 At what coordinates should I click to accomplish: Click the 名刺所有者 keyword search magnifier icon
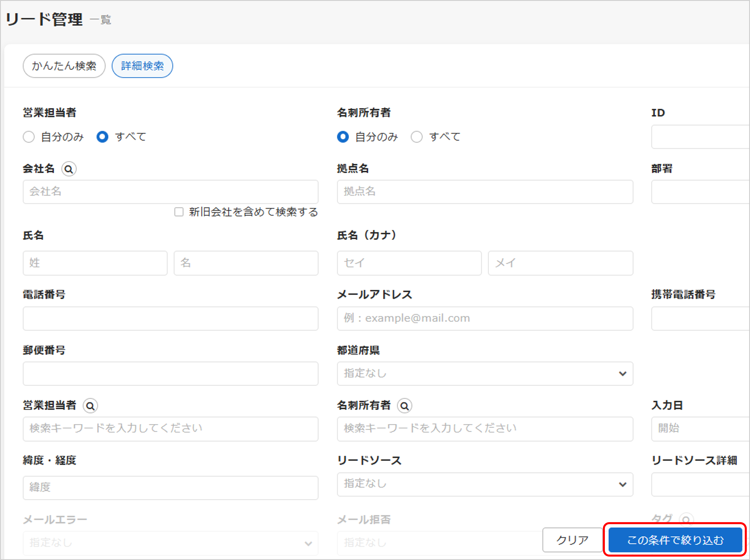pyautogui.click(x=405, y=406)
